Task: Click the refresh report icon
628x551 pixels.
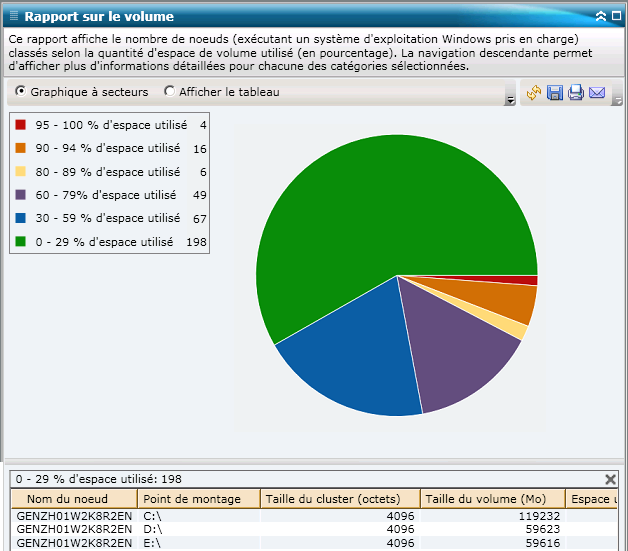Action: coord(534,93)
